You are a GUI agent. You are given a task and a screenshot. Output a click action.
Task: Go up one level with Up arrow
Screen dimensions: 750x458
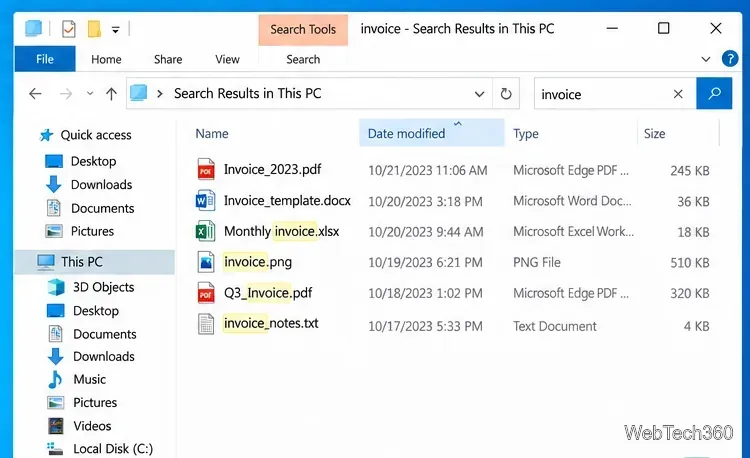111,94
